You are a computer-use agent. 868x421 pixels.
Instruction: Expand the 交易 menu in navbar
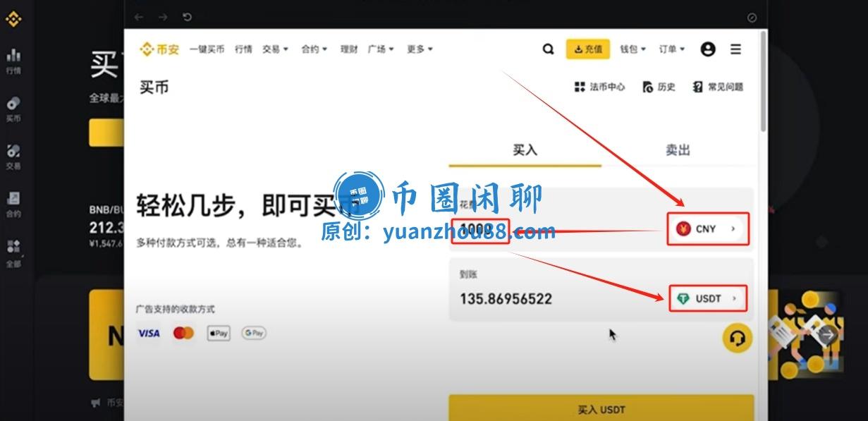(x=275, y=49)
